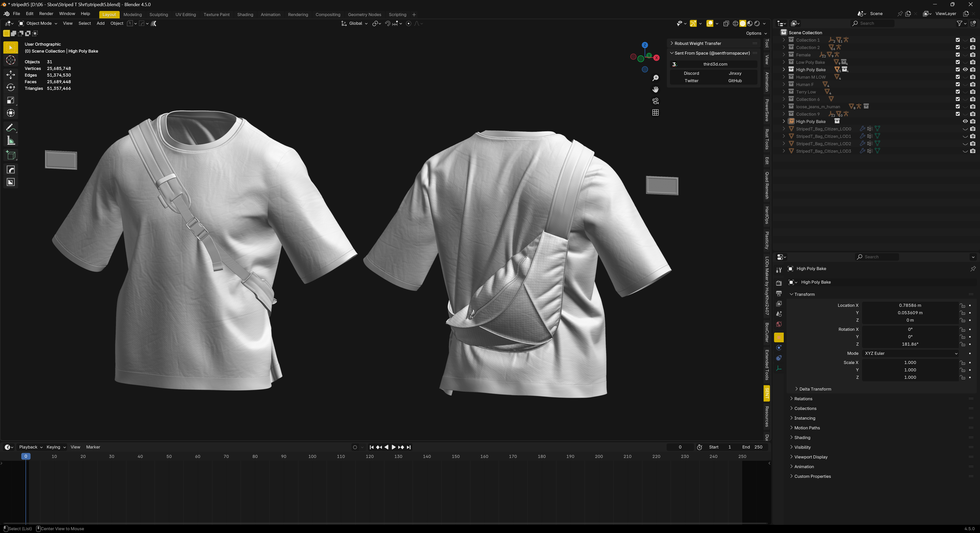Viewport: 980px width, 533px height.
Task: Expand the Delta Transform panel
Action: click(815, 389)
